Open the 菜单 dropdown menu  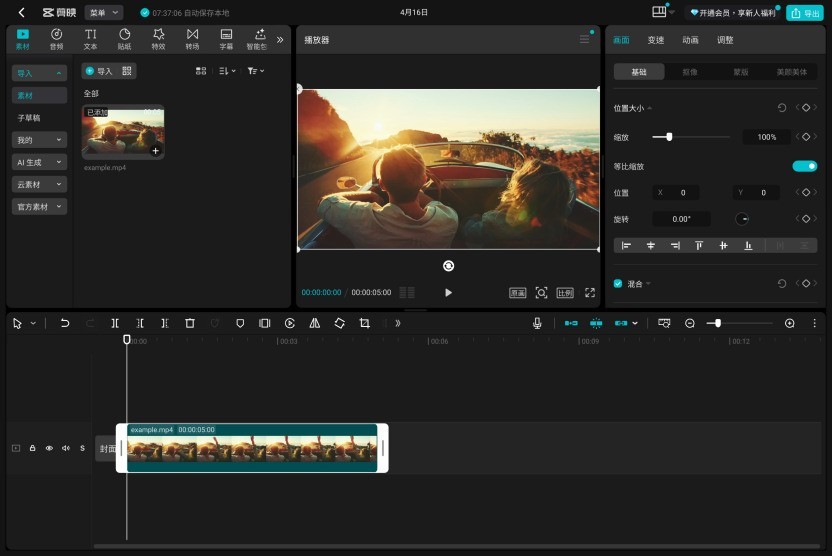103,13
